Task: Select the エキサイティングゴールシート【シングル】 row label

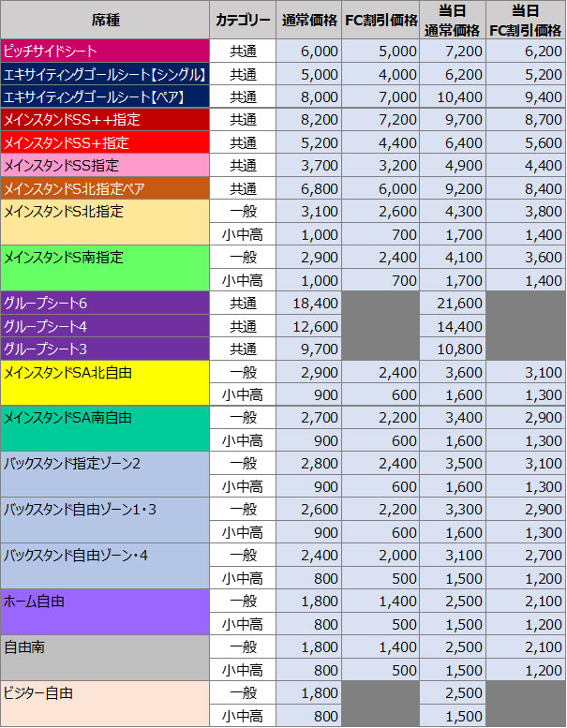Action: point(105,74)
